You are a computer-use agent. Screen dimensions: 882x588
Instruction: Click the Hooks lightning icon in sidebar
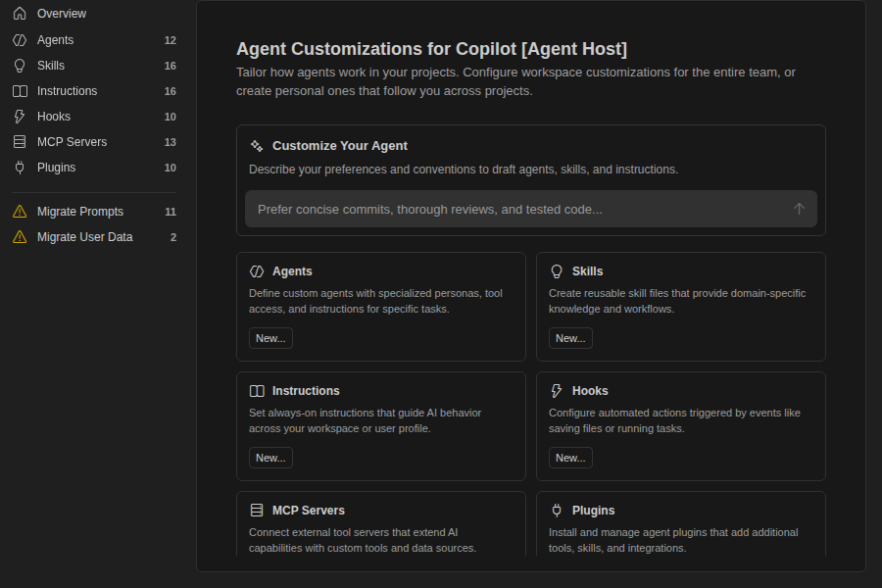coord(20,117)
